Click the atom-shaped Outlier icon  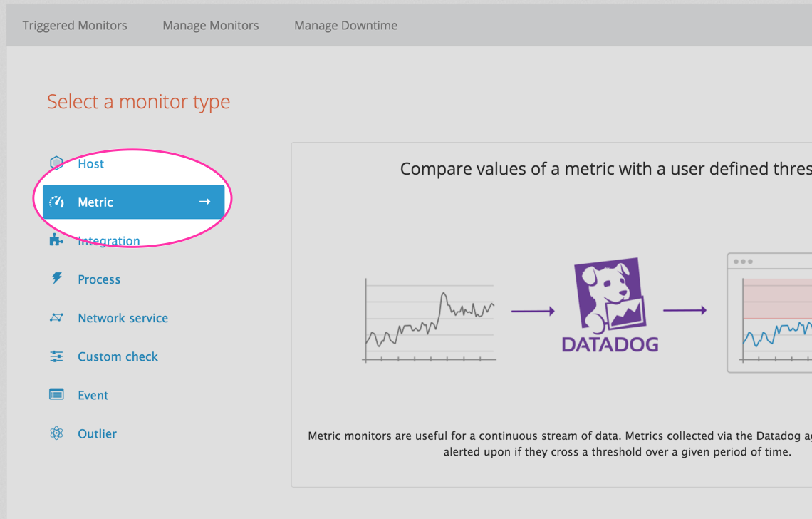[56, 433]
